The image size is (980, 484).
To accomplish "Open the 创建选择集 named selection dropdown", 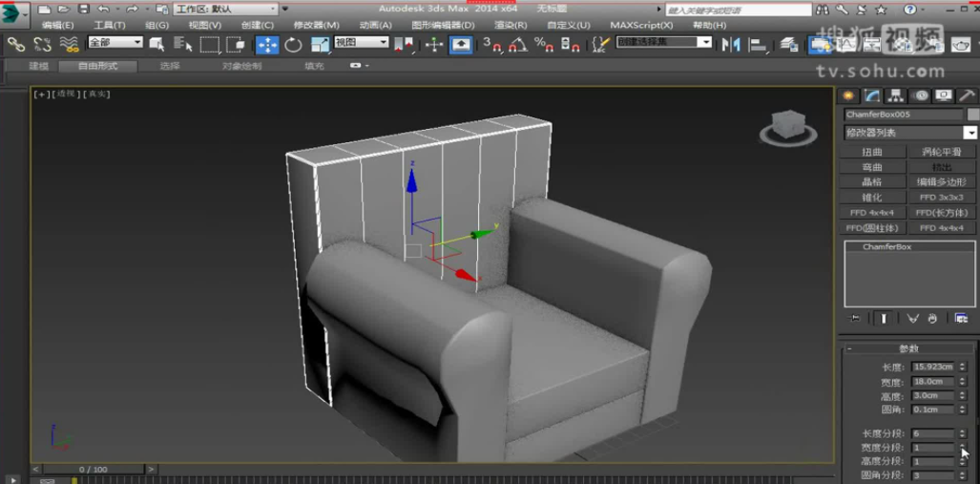I will pyautogui.click(x=664, y=42).
